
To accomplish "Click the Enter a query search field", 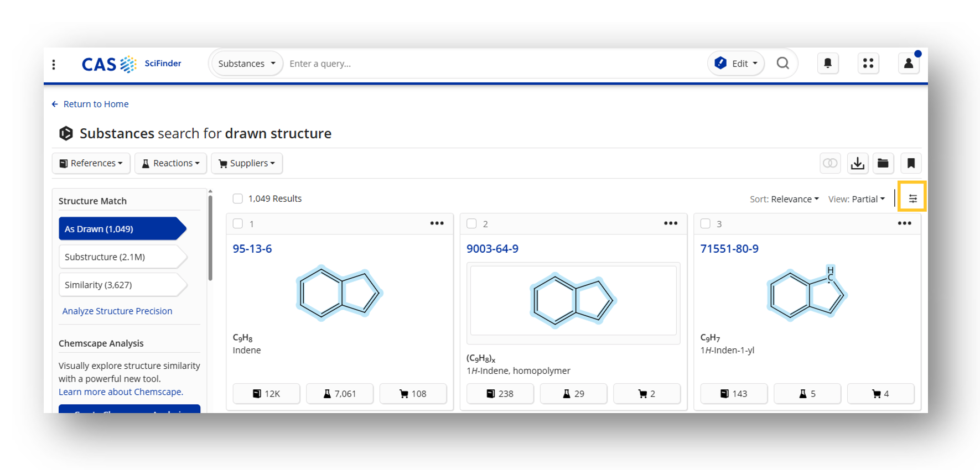I will click(495, 64).
